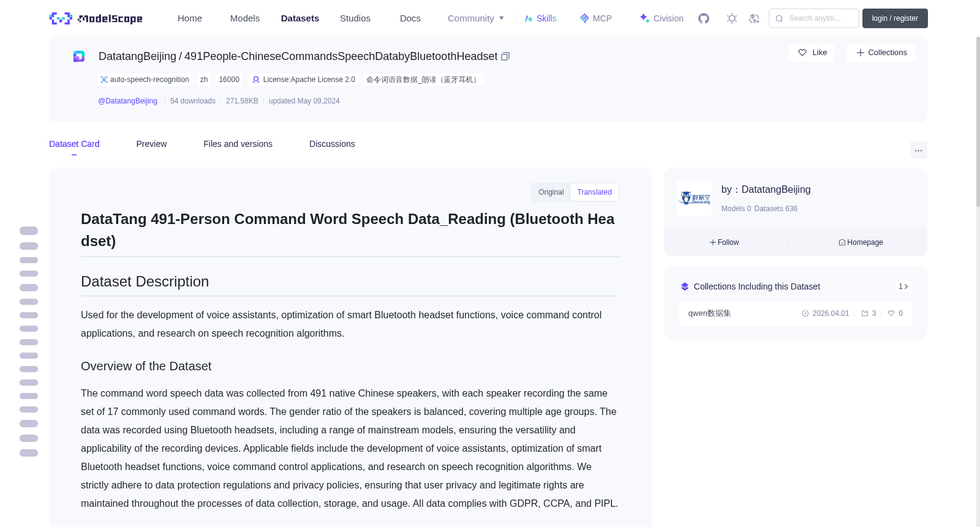Jump using first outline pill in sidebar
The image size is (980, 527).
[x=29, y=231]
